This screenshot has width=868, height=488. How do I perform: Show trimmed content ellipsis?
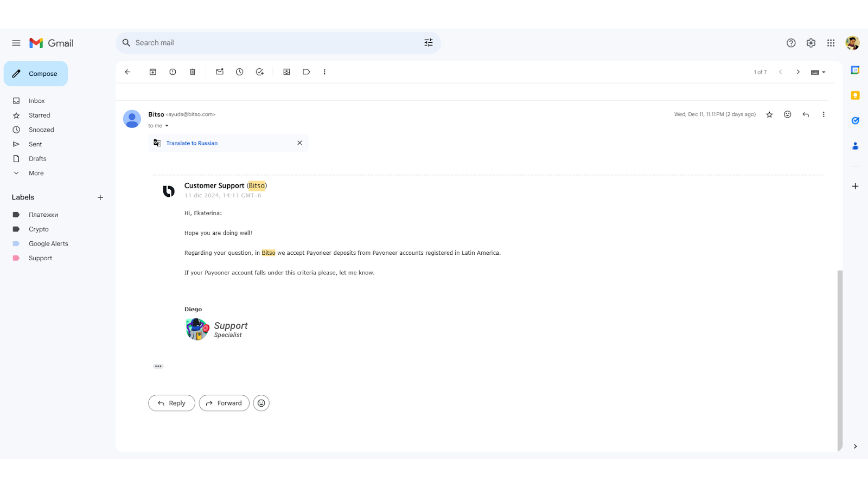click(158, 367)
